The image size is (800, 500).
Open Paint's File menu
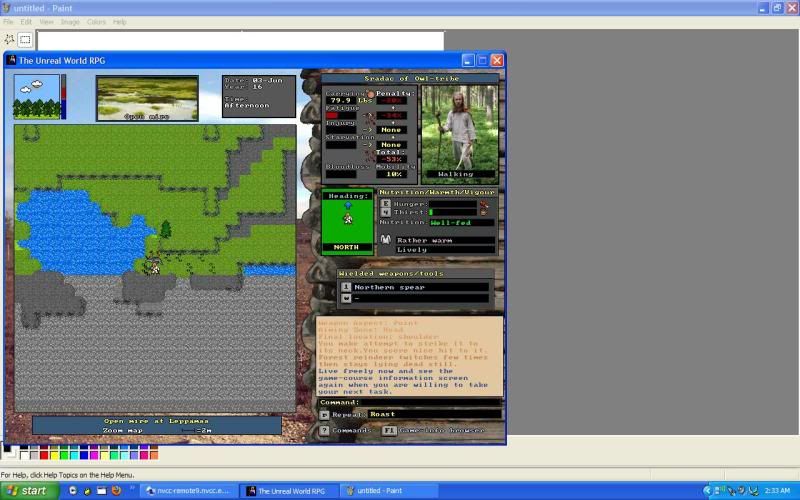8,22
